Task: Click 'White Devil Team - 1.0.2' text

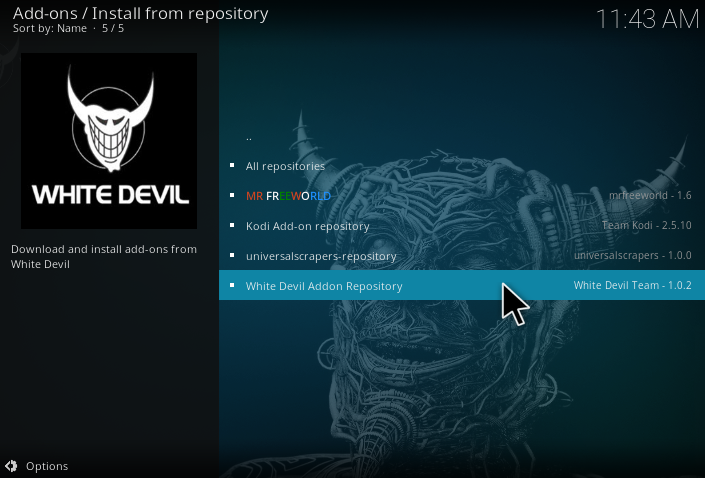Action: tap(632, 285)
